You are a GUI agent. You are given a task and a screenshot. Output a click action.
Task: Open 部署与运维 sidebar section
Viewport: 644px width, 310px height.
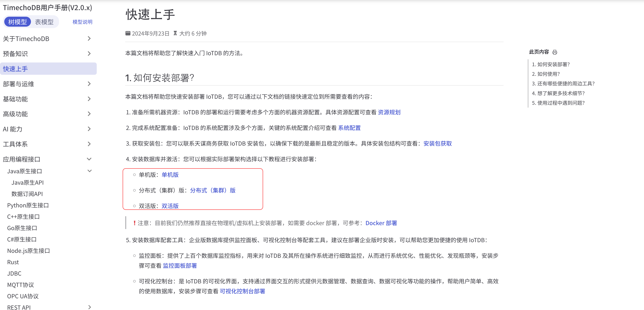(18, 84)
